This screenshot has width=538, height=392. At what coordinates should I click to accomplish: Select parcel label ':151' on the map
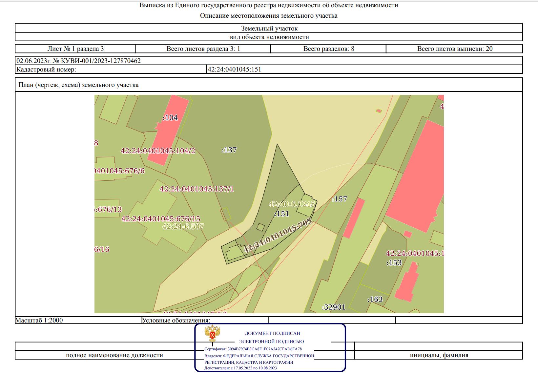282,214
